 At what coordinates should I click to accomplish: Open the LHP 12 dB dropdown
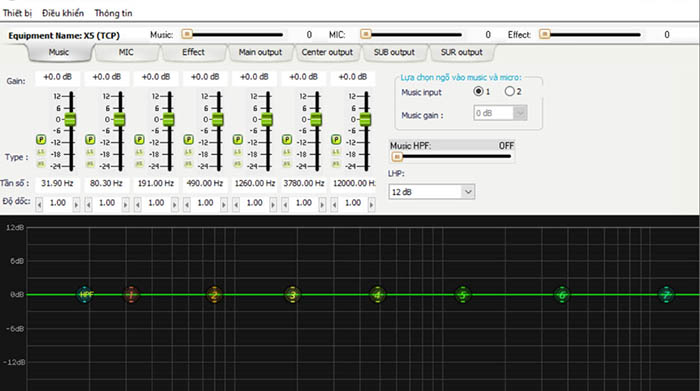(431, 192)
